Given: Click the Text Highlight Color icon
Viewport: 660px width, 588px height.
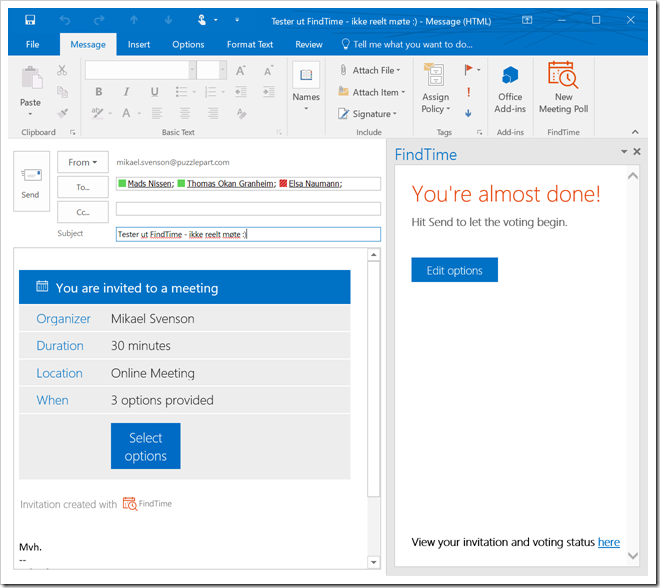Looking at the screenshot, I should [x=98, y=112].
